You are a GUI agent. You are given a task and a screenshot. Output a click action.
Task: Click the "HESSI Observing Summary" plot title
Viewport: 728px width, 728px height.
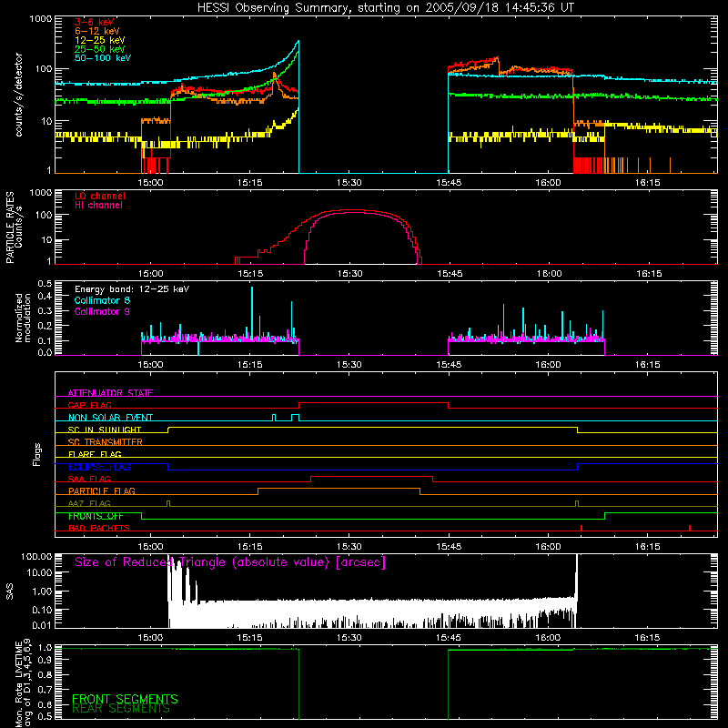(385, 8)
